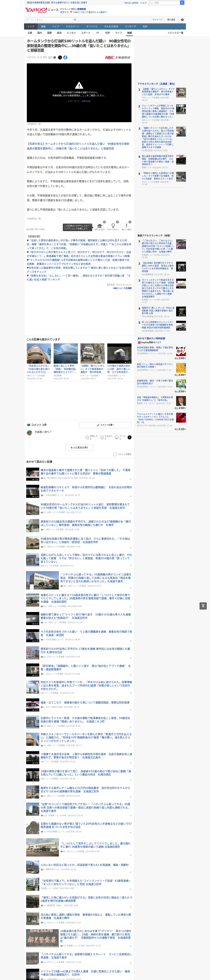Dismiss the 横浜の強盗殺人事件 recommended article
This screenshot has width=210, height=980.
130,479
